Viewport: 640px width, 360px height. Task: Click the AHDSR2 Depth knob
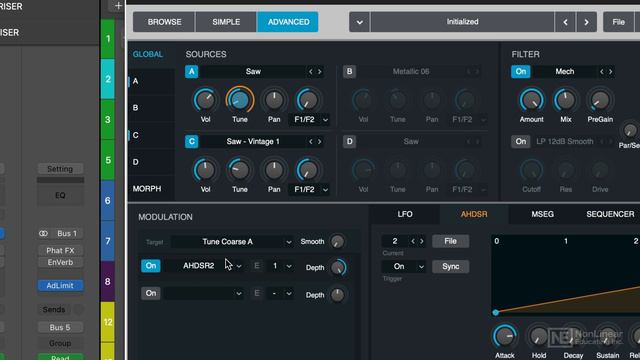point(338,268)
